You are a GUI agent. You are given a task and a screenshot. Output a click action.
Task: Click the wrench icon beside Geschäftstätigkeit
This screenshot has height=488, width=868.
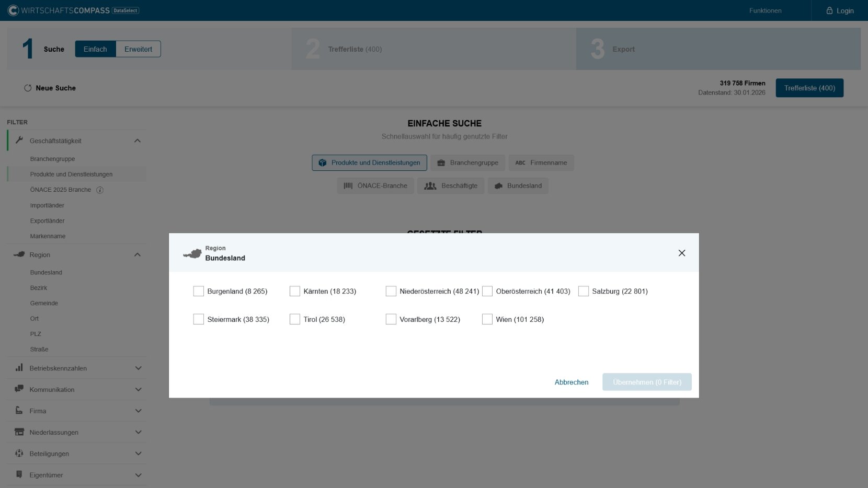coord(19,140)
